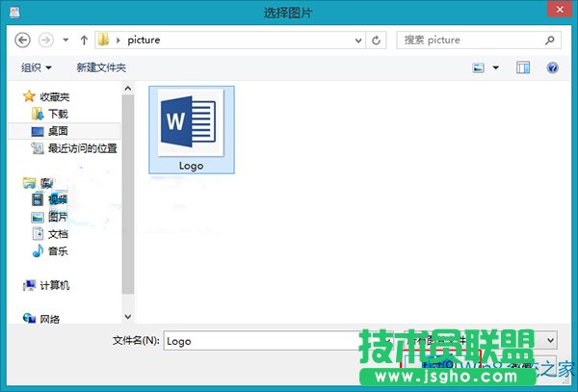This screenshot has width=578, height=392.
Task: Select 网络 in the navigation pane
Action: (x=50, y=319)
